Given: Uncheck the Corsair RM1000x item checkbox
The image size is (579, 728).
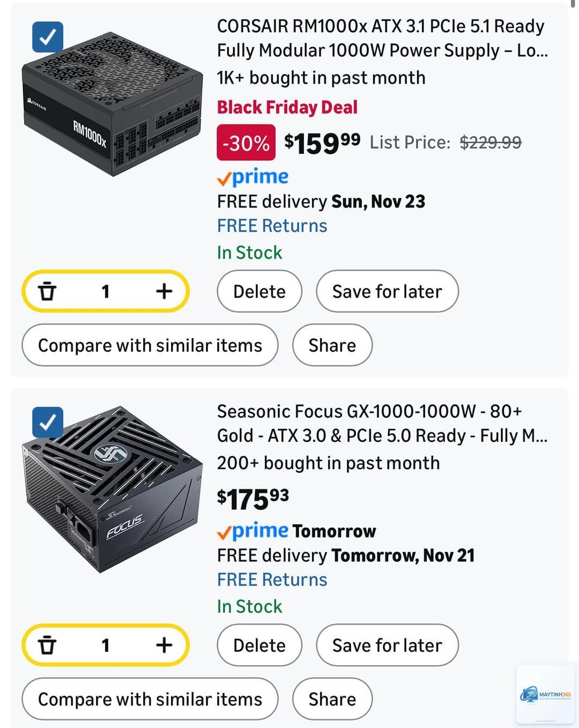Looking at the screenshot, I should pos(48,37).
